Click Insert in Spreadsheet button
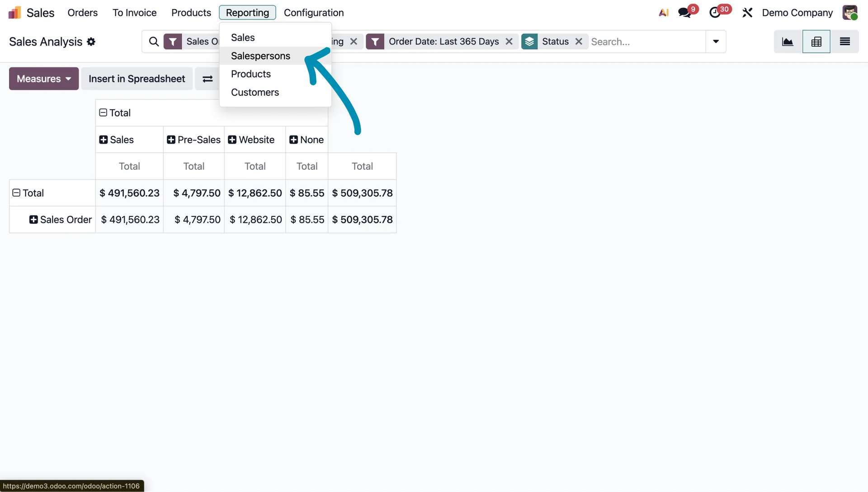 [137, 79]
